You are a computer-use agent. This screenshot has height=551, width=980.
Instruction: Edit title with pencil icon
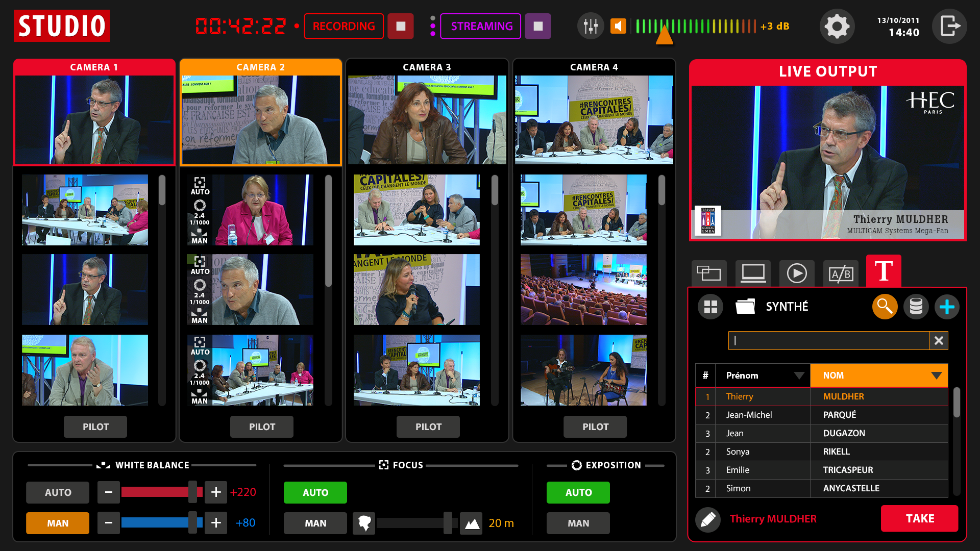click(x=708, y=519)
